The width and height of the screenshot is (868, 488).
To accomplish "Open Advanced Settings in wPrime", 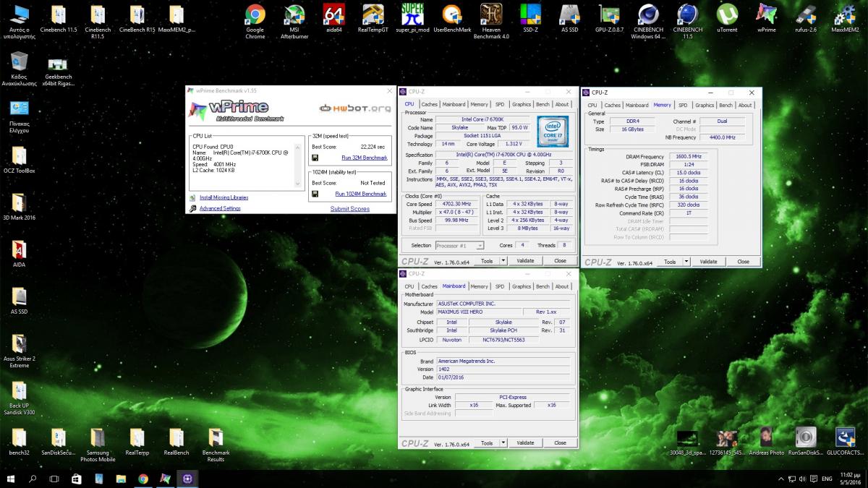I will (220, 208).
